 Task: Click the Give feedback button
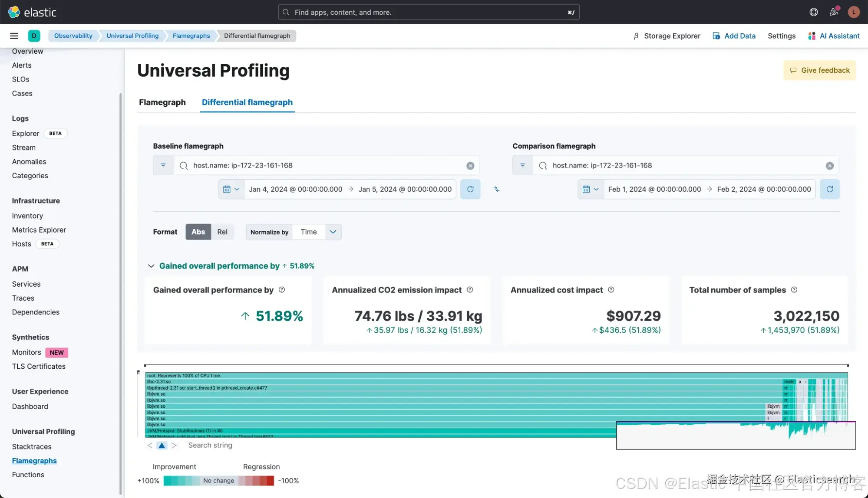click(819, 70)
